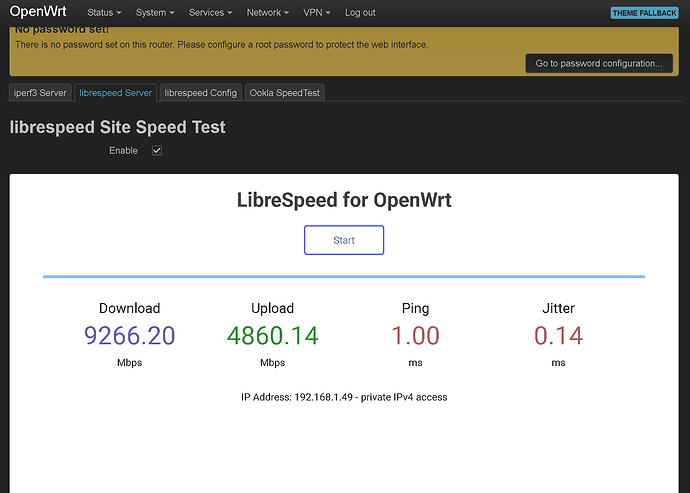
Task: Click the IP Address 192.168.1.49 text
Action: (x=344, y=397)
